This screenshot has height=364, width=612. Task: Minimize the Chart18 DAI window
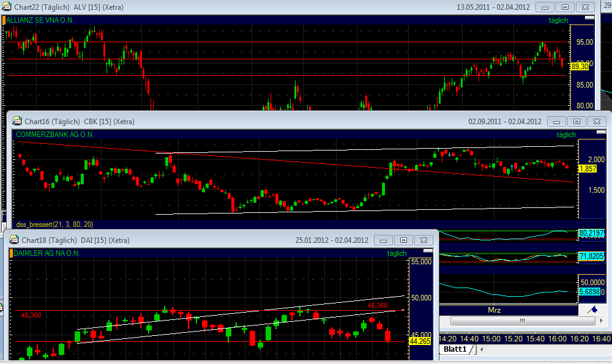coord(383,240)
